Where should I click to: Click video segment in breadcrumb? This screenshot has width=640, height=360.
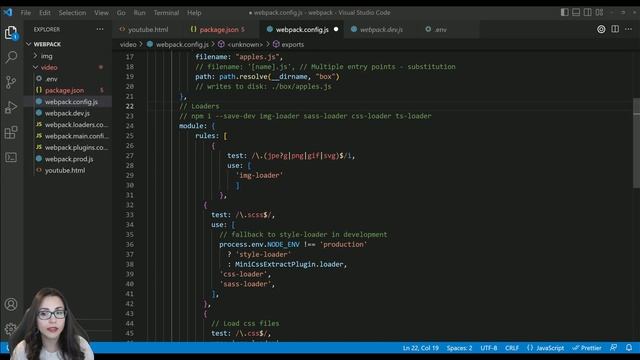(128, 44)
